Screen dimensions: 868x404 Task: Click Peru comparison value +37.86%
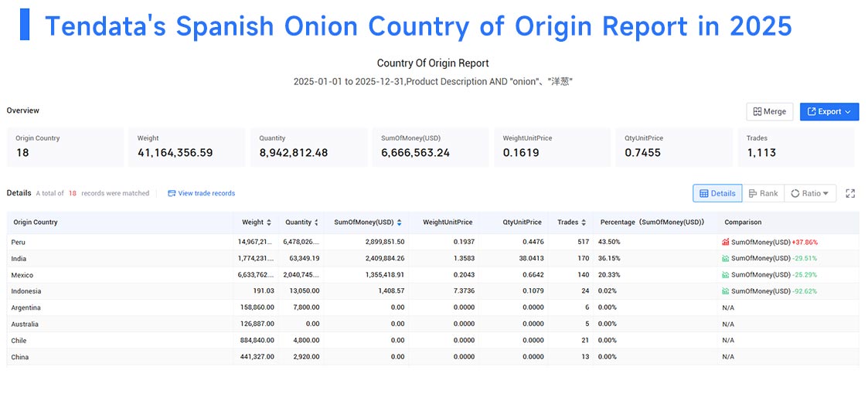[805, 243]
